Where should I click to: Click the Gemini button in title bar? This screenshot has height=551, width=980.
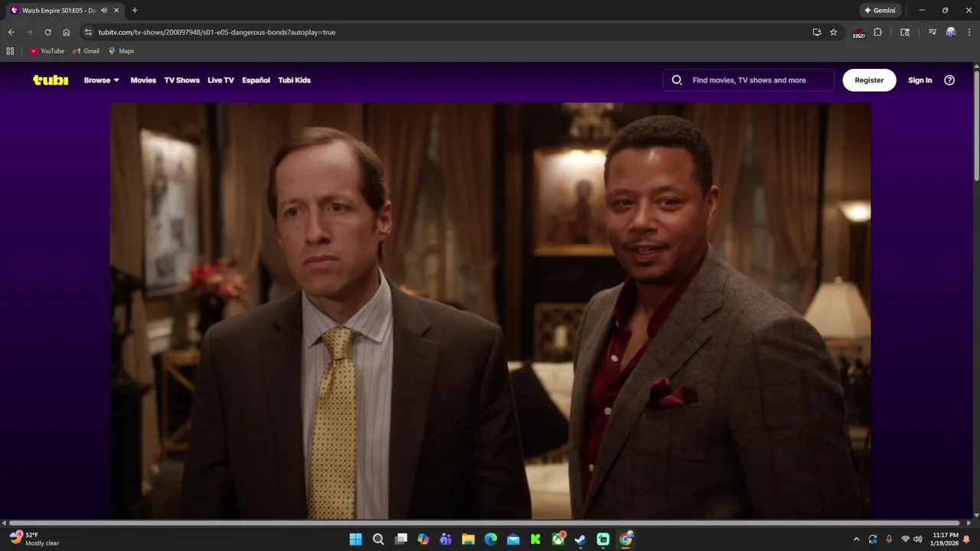click(x=880, y=11)
